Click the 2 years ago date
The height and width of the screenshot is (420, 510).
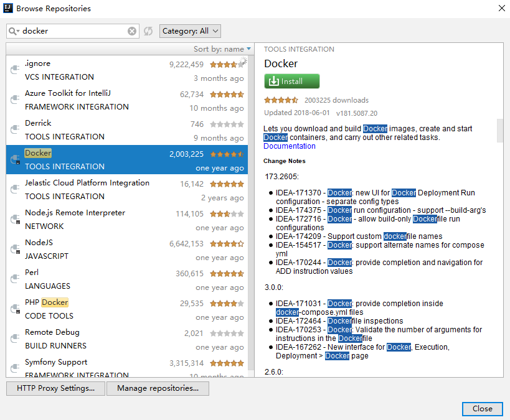[222, 198]
